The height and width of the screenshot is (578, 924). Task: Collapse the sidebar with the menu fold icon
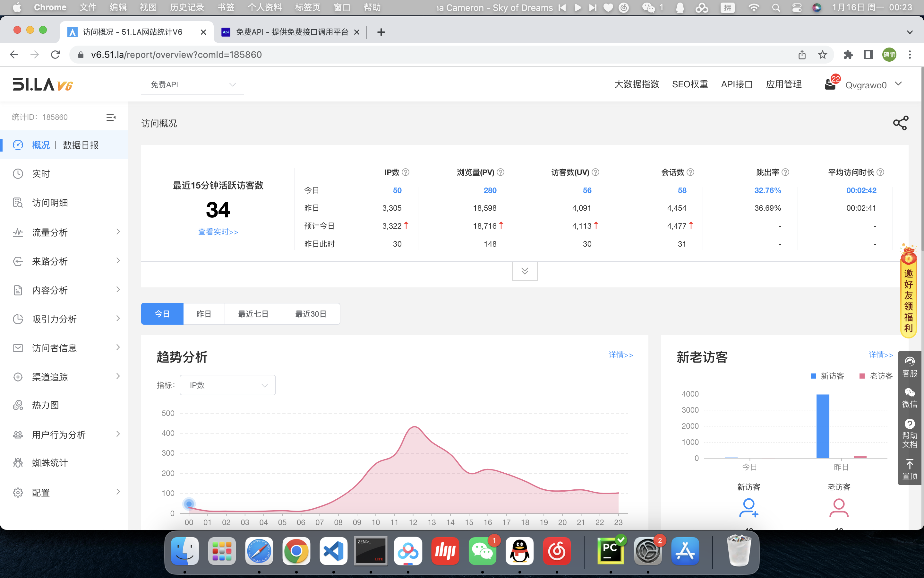pos(111,117)
